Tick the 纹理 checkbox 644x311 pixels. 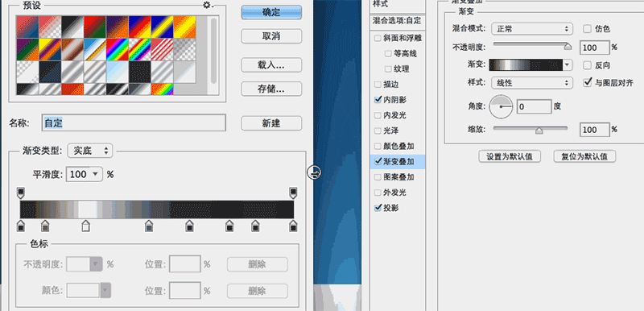[388, 69]
